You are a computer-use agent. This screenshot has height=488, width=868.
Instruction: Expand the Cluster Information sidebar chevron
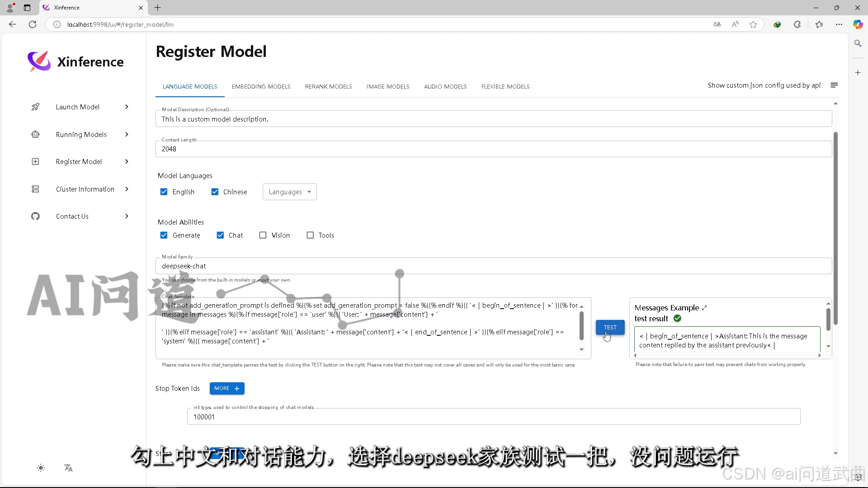pyautogui.click(x=127, y=189)
